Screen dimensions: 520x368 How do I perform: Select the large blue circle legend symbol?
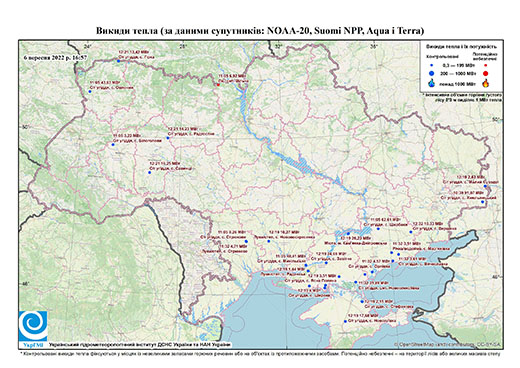[x=432, y=74]
